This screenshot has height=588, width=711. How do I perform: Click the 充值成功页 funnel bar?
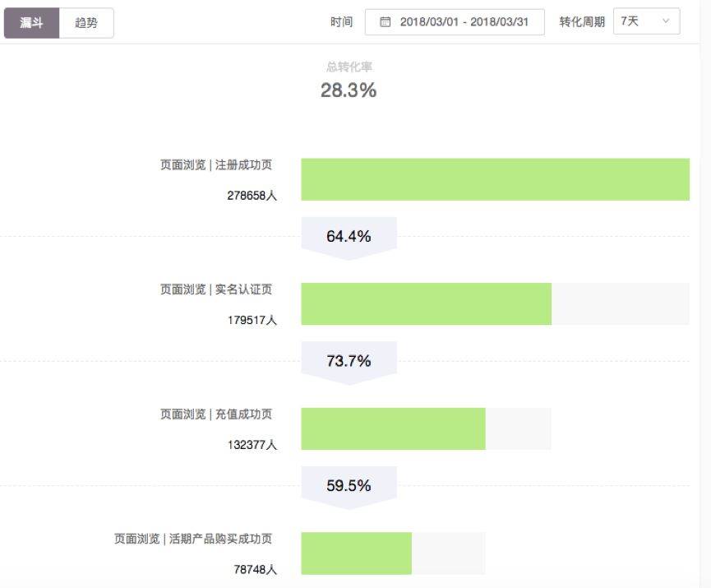point(395,428)
